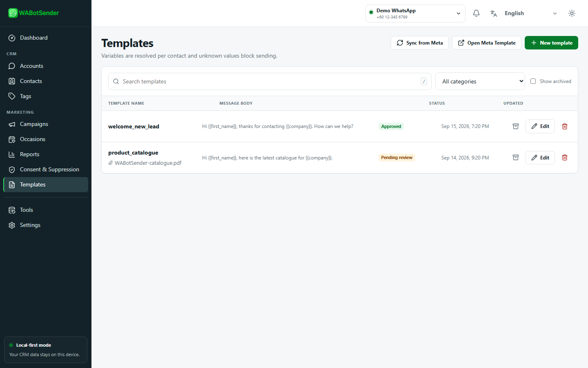Click the welcome_new_lead message body text
Screen dimensions: 588x368
pos(278,126)
